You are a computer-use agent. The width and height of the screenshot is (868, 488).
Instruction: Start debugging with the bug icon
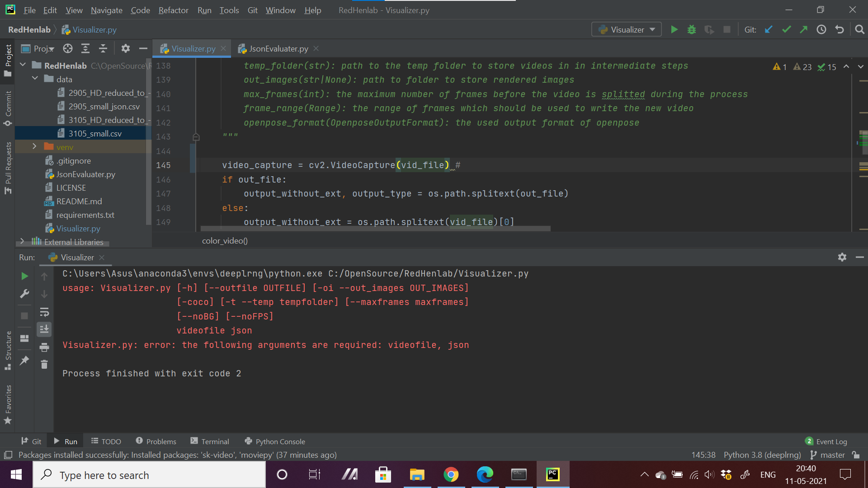[x=692, y=30]
